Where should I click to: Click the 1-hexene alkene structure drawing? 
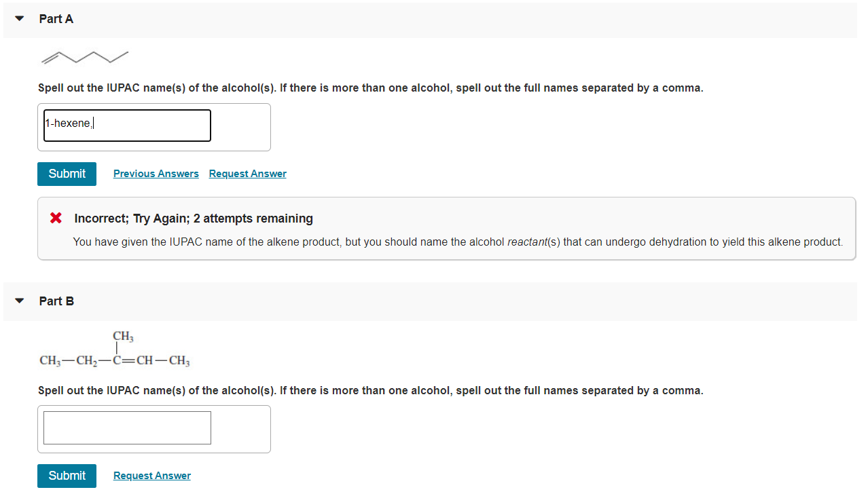(84, 57)
